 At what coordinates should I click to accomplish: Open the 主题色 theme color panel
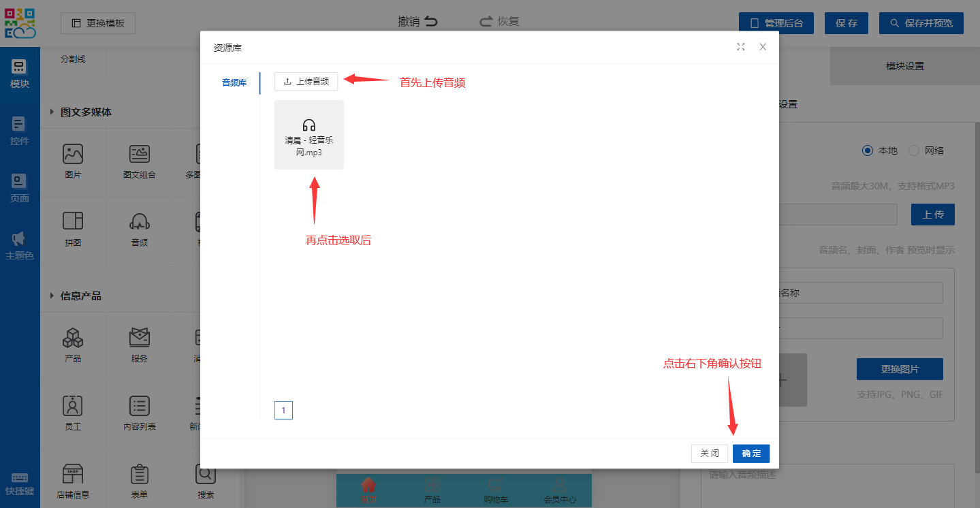coord(20,246)
